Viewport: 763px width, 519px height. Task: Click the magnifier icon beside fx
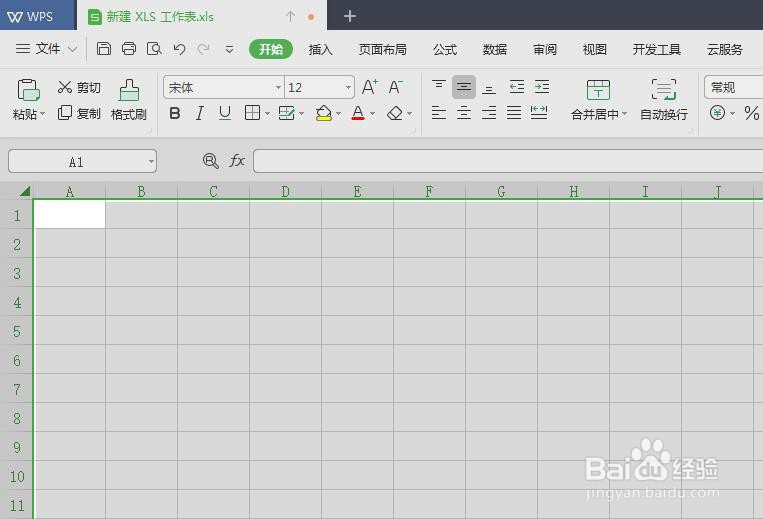(x=210, y=161)
